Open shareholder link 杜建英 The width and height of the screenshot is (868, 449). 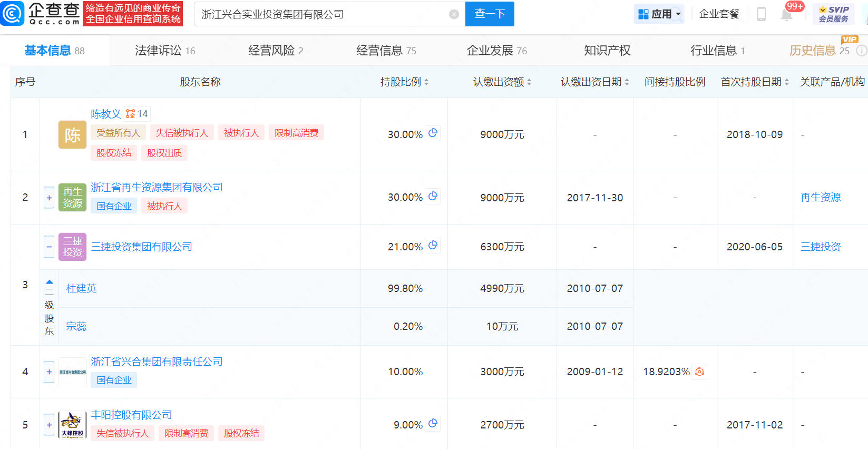click(x=81, y=288)
